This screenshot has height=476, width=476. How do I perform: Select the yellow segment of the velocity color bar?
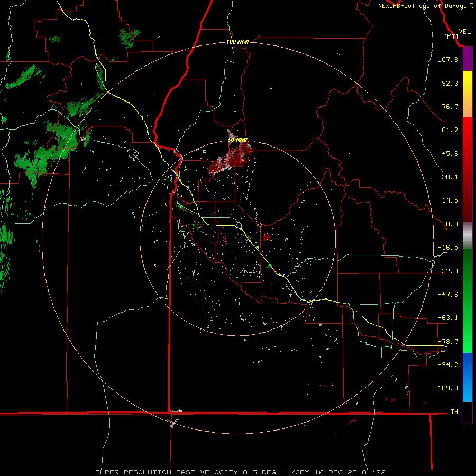coord(467,84)
